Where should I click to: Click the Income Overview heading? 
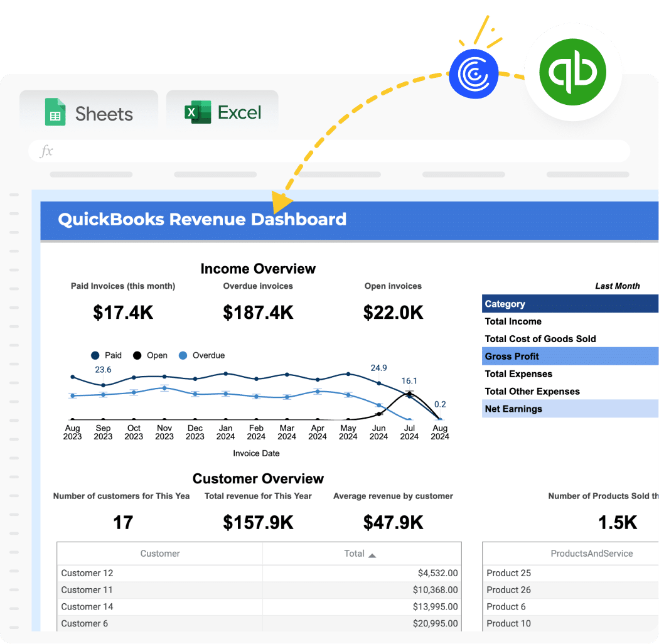(258, 269)
